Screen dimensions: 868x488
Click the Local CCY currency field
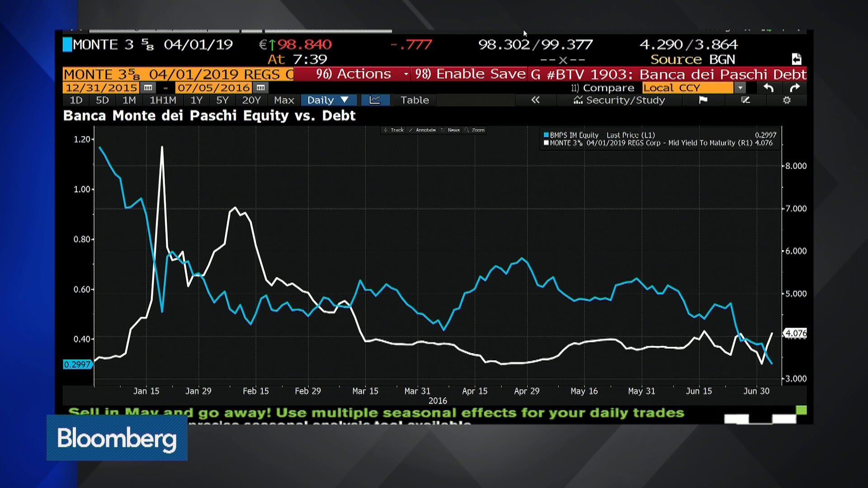point(688,88)
